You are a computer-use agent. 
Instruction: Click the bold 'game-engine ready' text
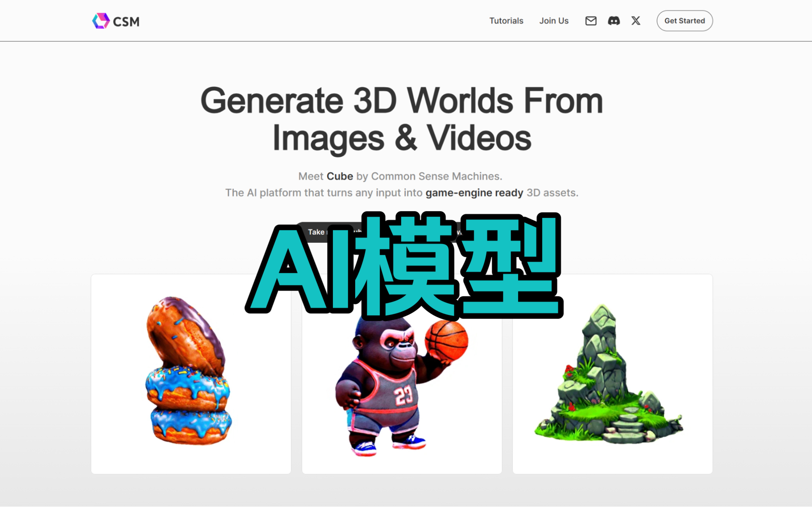pos(474,193)
